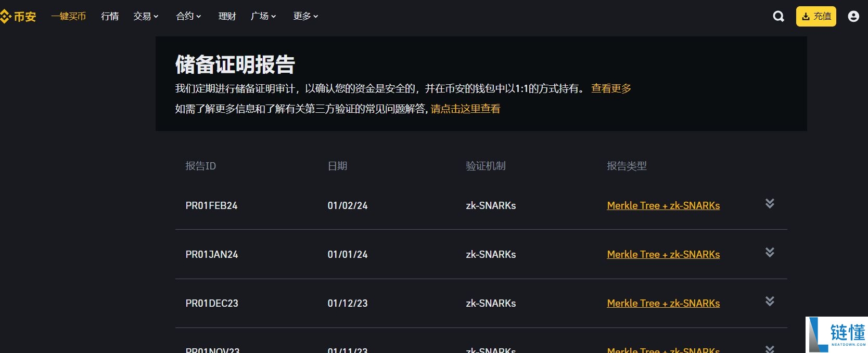Open the 广场 dropdown menu

263,17
